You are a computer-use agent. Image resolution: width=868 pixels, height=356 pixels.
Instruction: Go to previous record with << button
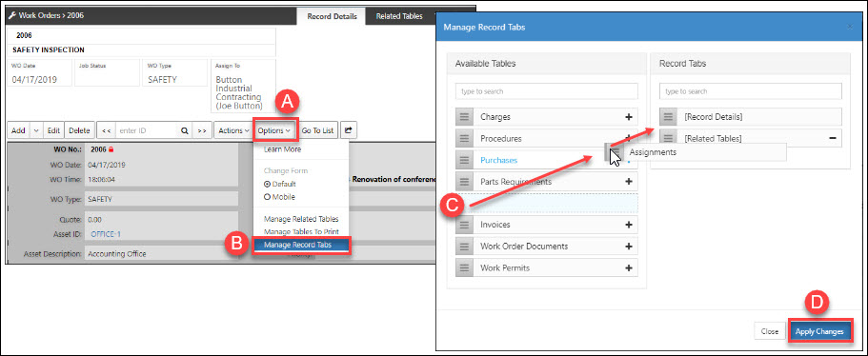[x=107, y=130]
